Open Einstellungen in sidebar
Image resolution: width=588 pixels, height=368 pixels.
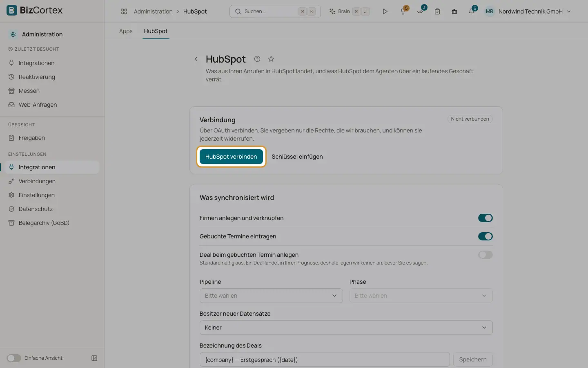[x=52, y=195]
